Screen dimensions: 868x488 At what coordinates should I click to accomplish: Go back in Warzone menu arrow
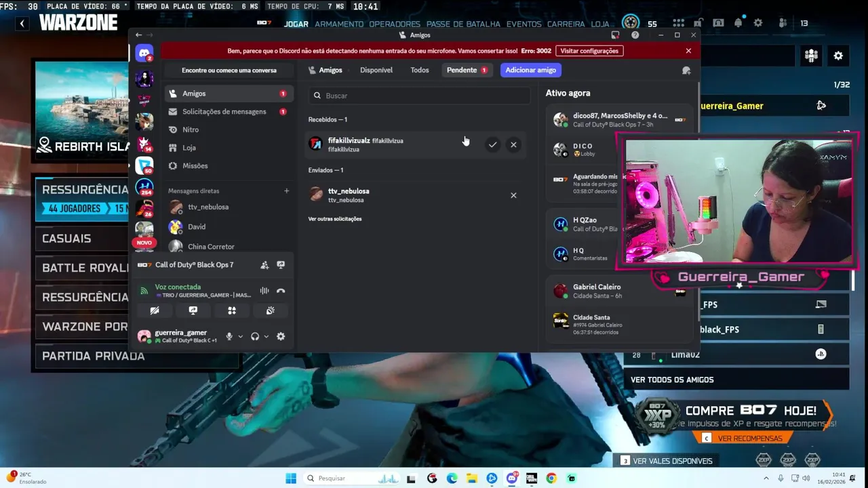[22, 24]
